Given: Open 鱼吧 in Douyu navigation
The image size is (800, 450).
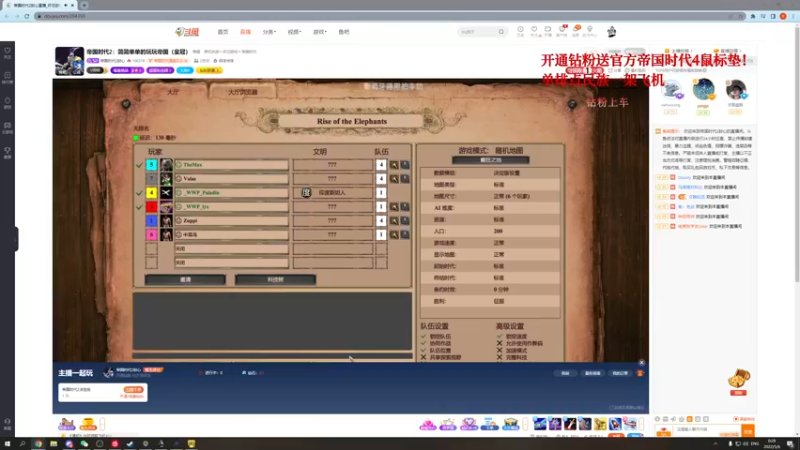Looking at the screenshot, I should (x=344, y=32).
